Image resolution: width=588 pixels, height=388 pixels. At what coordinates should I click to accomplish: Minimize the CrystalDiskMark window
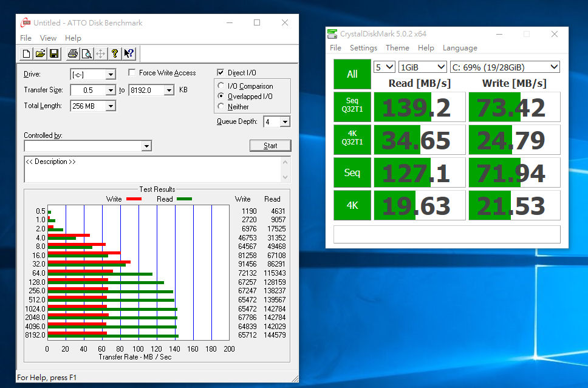click(499, 34)
